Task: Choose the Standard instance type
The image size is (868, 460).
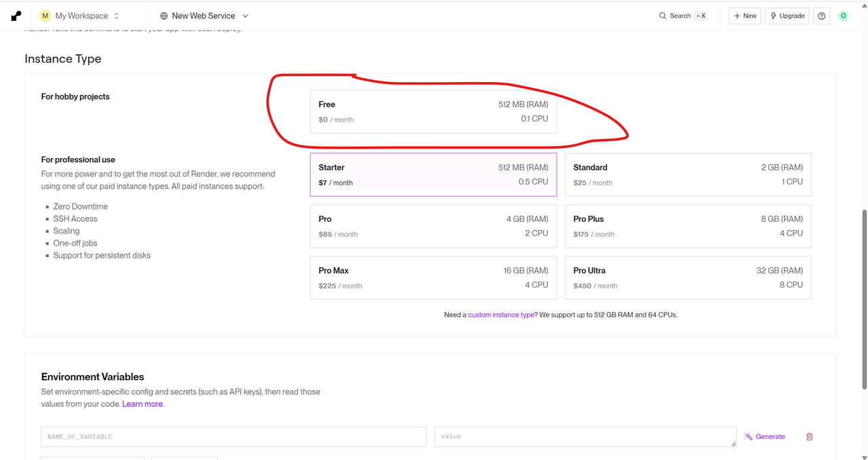Action: click(x=688, y=174)
